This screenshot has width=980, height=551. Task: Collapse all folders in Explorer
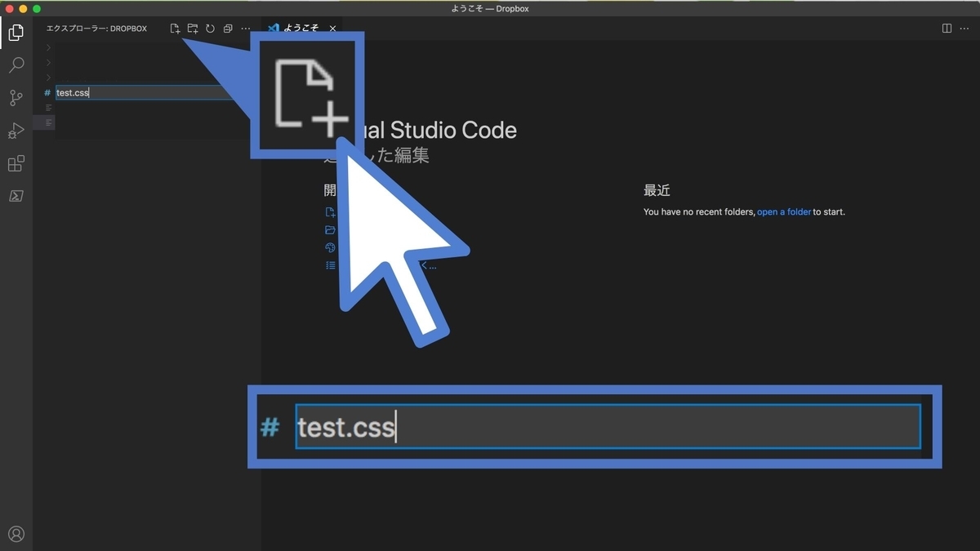pyautogui.click(x=228, y=29)
